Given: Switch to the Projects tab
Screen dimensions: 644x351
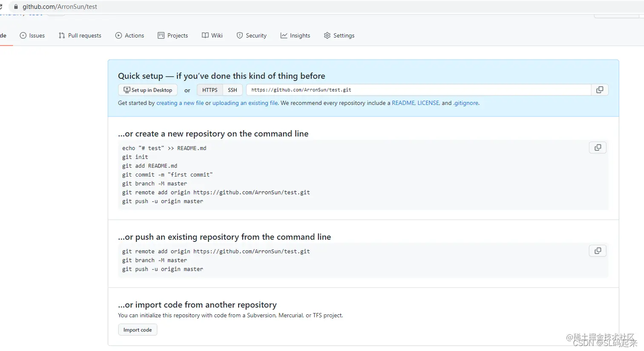Looking at the screenshot, I should tap(173, 35).
